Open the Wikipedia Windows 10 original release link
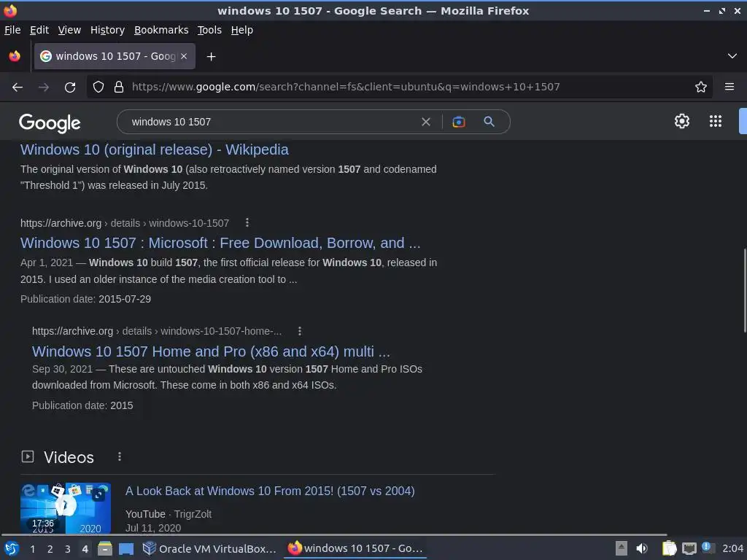 (x=155, y=149)
